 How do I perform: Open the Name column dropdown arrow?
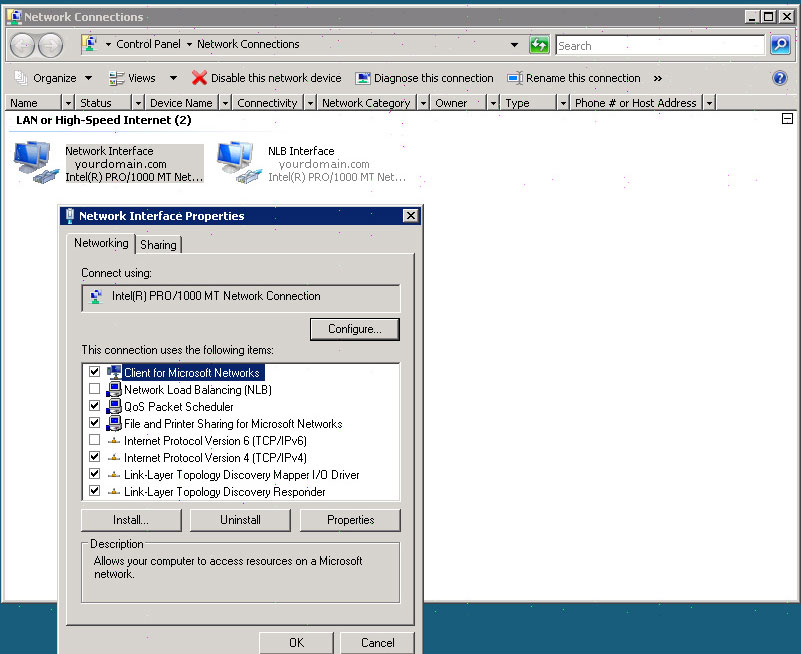68,103
